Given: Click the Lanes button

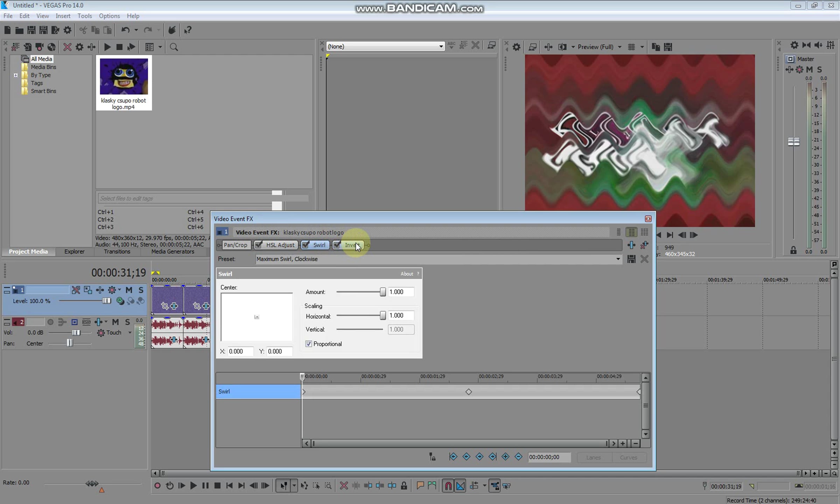Looking at the screenshot, I should coord(593,457).
